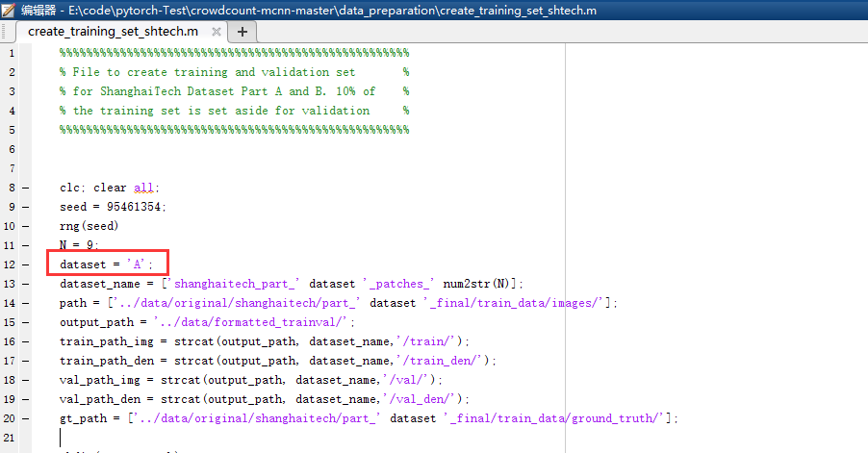The width and height of the screenshot is (868, 453).
Task: Click 'val_path_img' variable on line 18
Action: coord(100,380)
